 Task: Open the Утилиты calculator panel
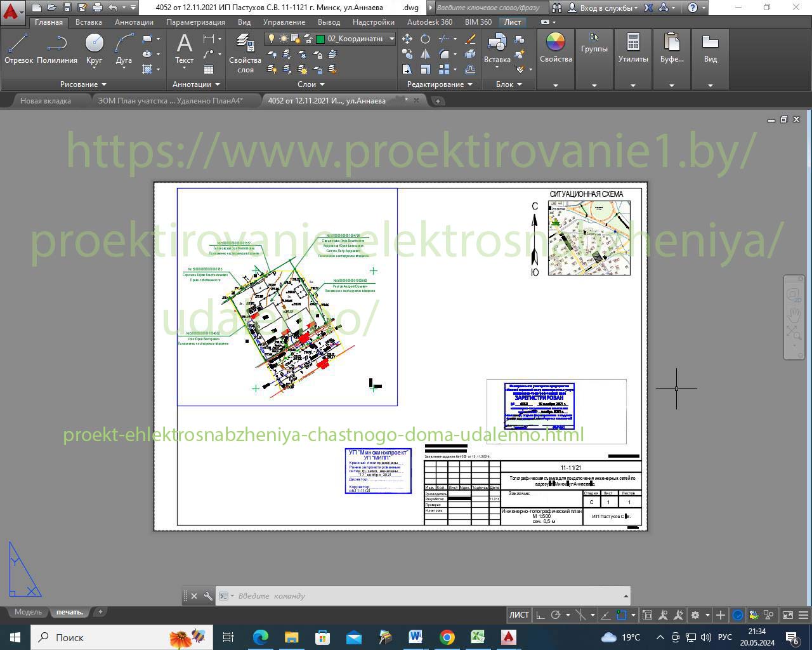(x=633, y=49)
